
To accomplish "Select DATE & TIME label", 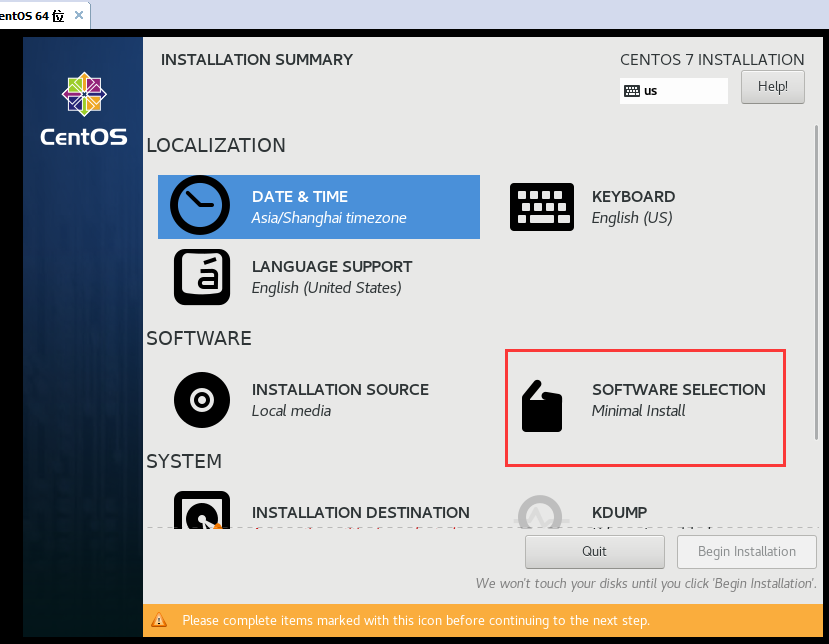I will (300, 197).
